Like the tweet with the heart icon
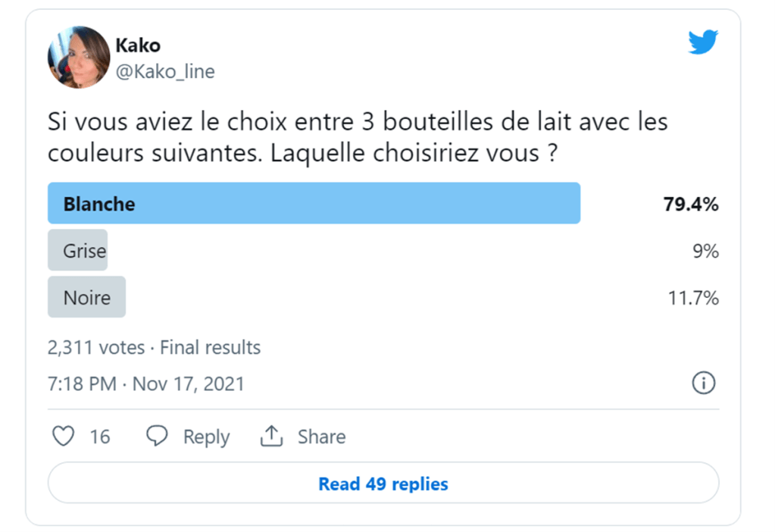Viewport: 775px width, 532px height. (64, 437)
